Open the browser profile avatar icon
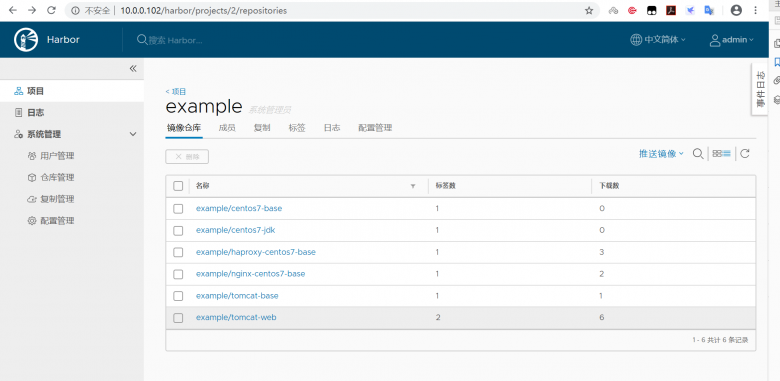The width and height of the screenshot is (780, 381). click(x=736, y=10)
